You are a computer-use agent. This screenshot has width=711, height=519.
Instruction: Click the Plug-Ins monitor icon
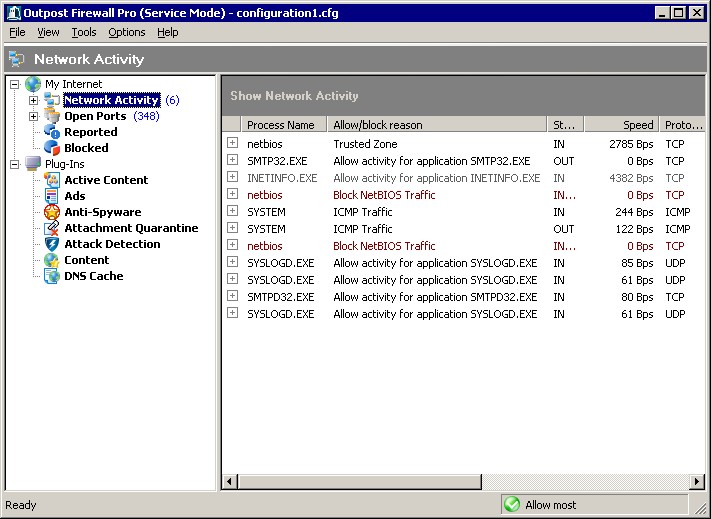(33, 164)
